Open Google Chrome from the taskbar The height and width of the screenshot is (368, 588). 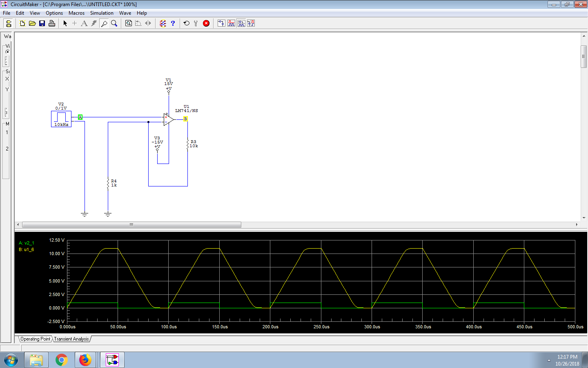coord(62,360)
